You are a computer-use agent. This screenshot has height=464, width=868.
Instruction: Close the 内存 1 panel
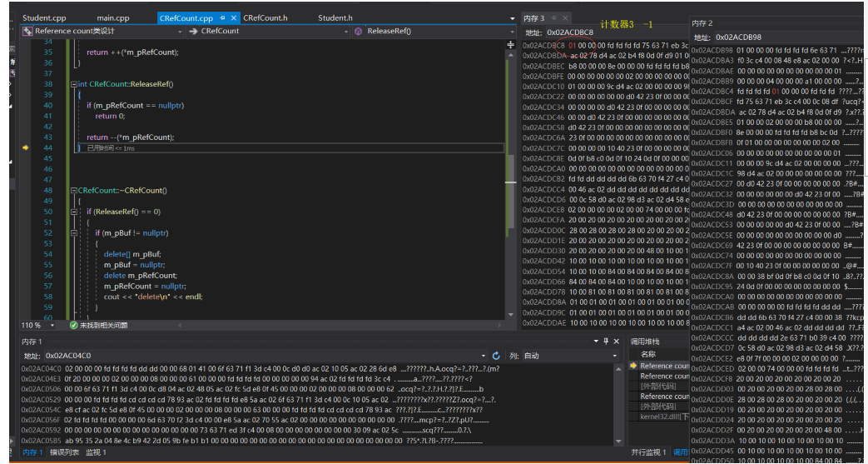(615, 342)
